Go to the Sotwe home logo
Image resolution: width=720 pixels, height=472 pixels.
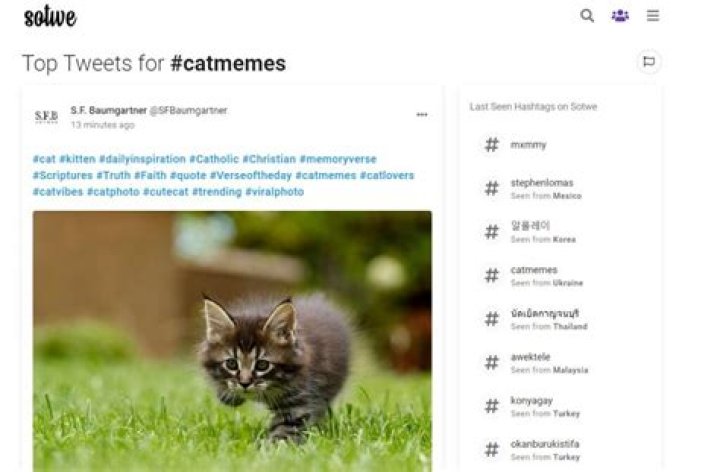(50, 17)
